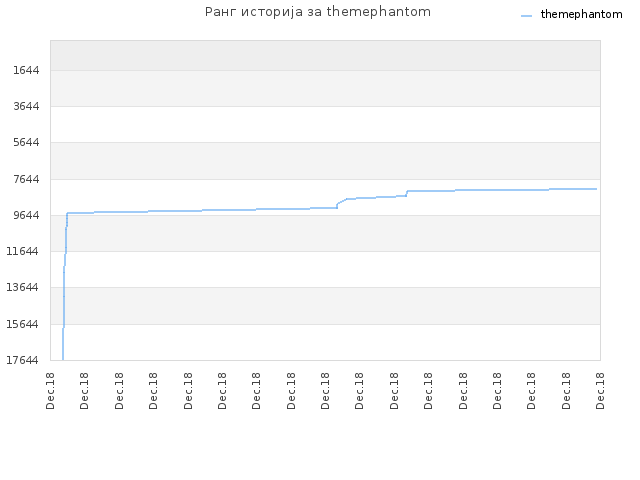This screenshot has width=640, height=480.
Task: Click the 7644 y-axis label
Action: [26, 179]
